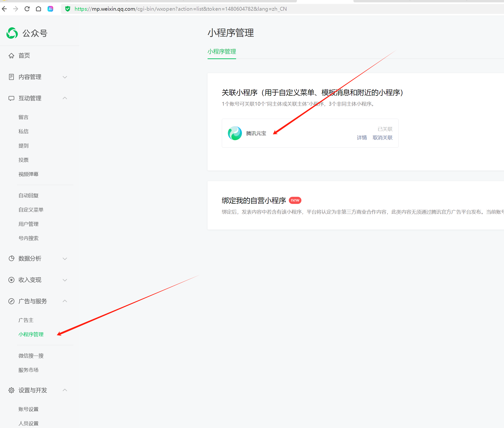Click the browser back arrow
504x428 pixels.
4,9
